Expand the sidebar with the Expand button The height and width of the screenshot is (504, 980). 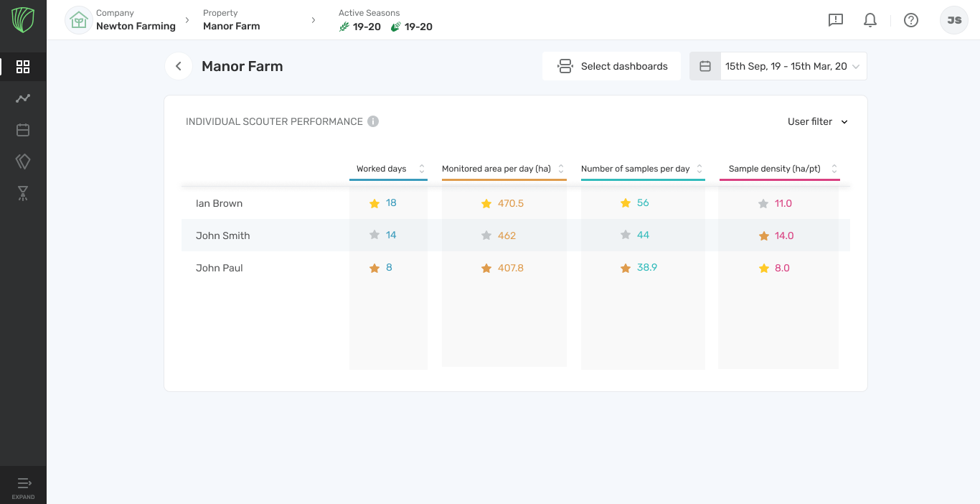(x=23, y=487)
